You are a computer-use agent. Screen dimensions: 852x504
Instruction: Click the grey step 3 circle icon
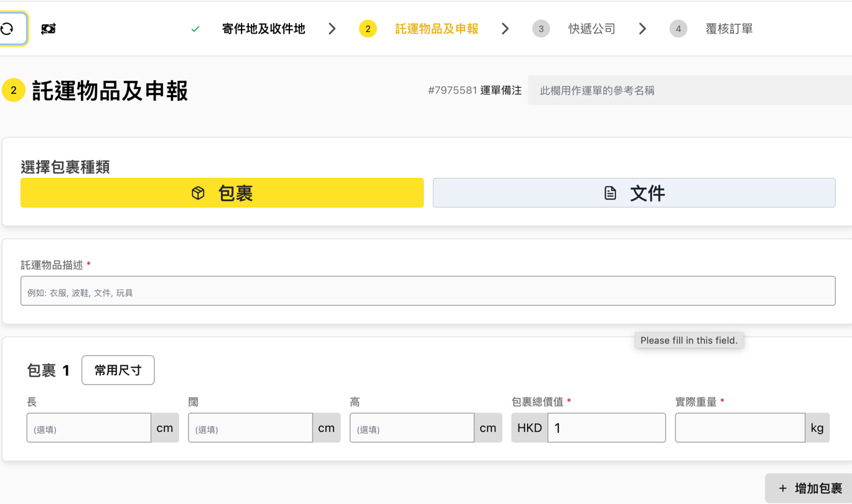point(541,29)
